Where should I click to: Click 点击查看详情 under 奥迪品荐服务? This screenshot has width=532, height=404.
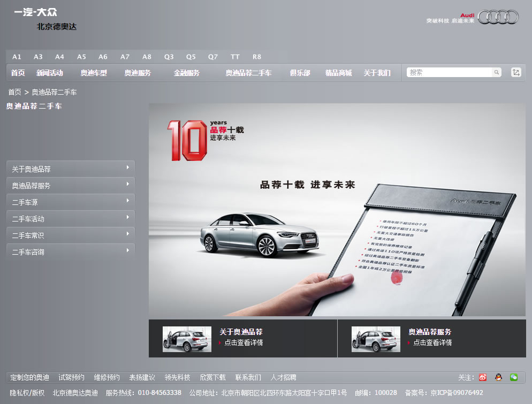[x=432, y=342]
